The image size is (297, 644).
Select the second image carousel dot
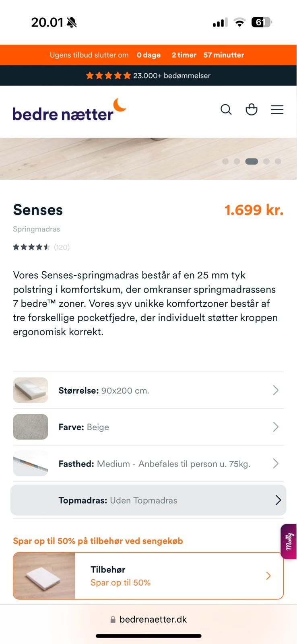(237, 161)
